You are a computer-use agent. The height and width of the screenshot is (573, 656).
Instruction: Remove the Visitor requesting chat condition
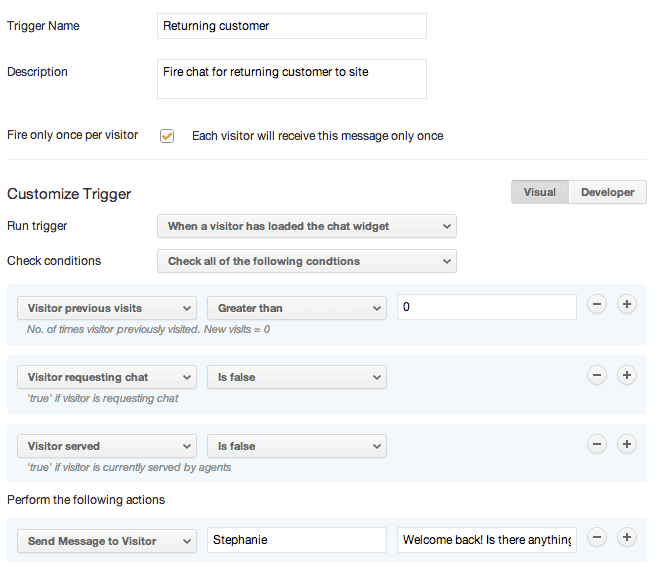[x=596, y=375]
